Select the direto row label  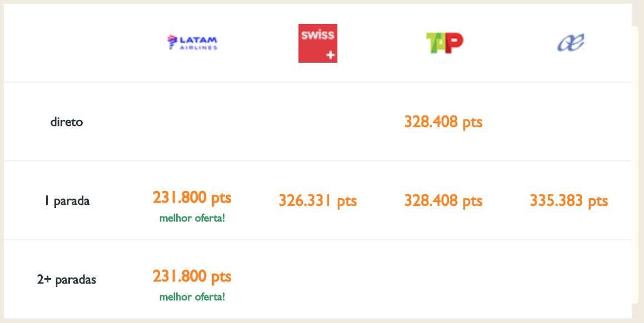pos(67,122)
